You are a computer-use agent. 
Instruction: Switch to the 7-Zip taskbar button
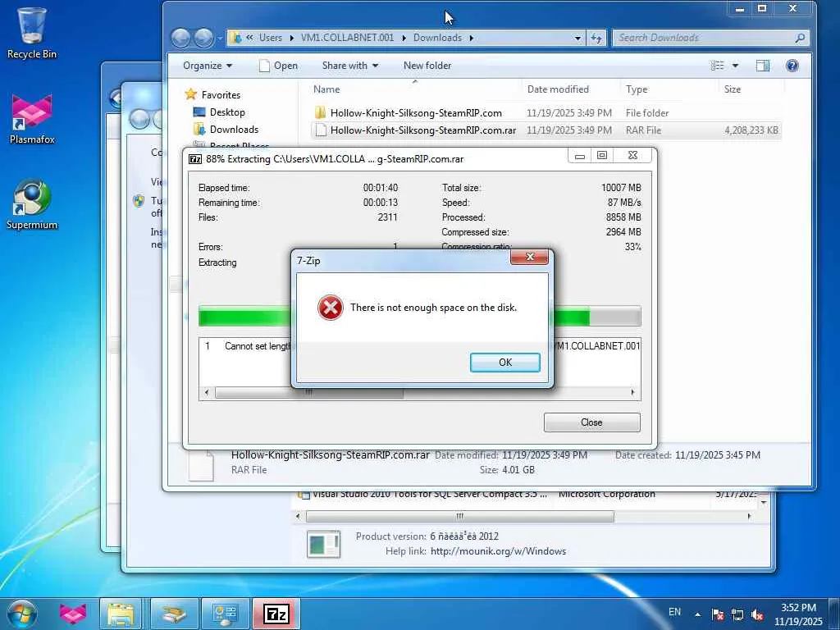click(276, 614)
